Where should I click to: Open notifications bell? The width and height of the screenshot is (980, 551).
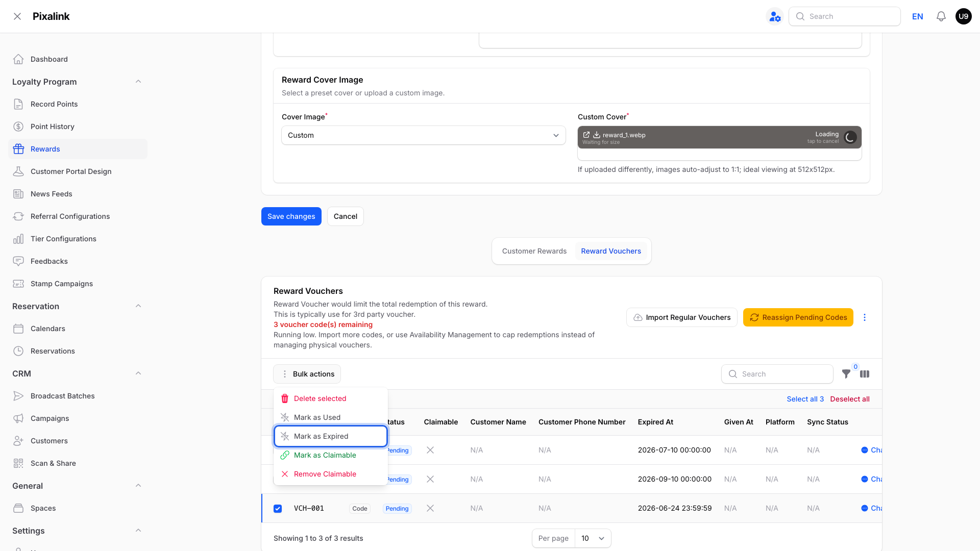coord(941,16)
